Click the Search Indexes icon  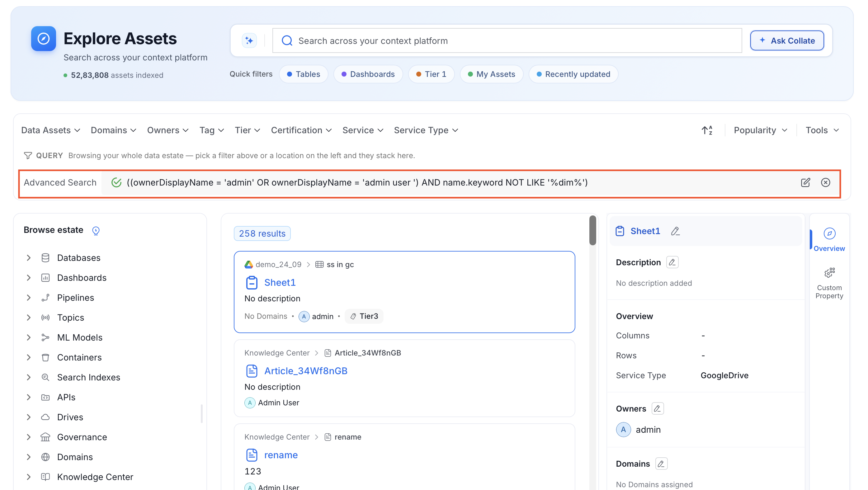(x=45, y=377)
